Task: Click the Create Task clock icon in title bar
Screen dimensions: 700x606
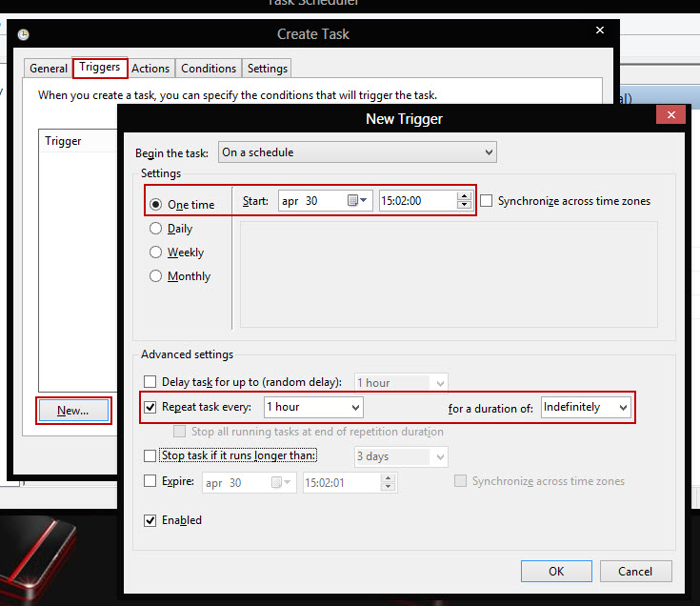Action: tap(23, 34)
